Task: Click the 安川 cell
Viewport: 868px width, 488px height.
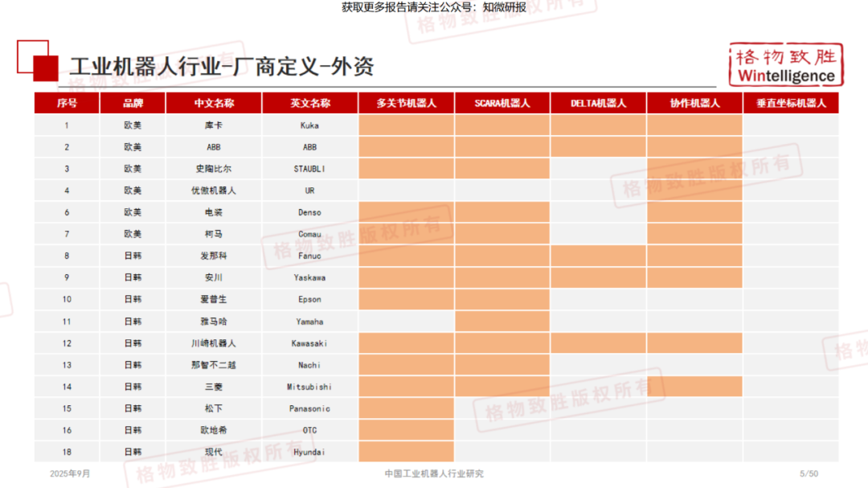Action: click(x=214, y=277)
